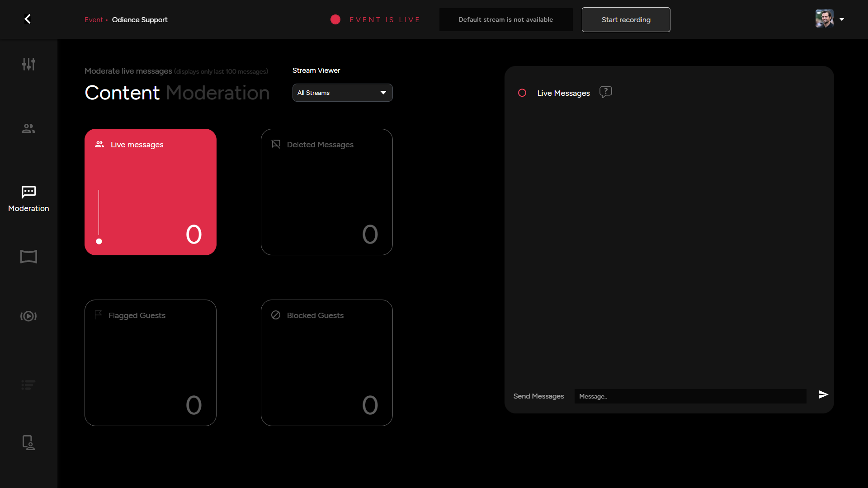Screen dimensions: 868x488
Task: Select the Deleted Messages card
Action: (326, 192)
